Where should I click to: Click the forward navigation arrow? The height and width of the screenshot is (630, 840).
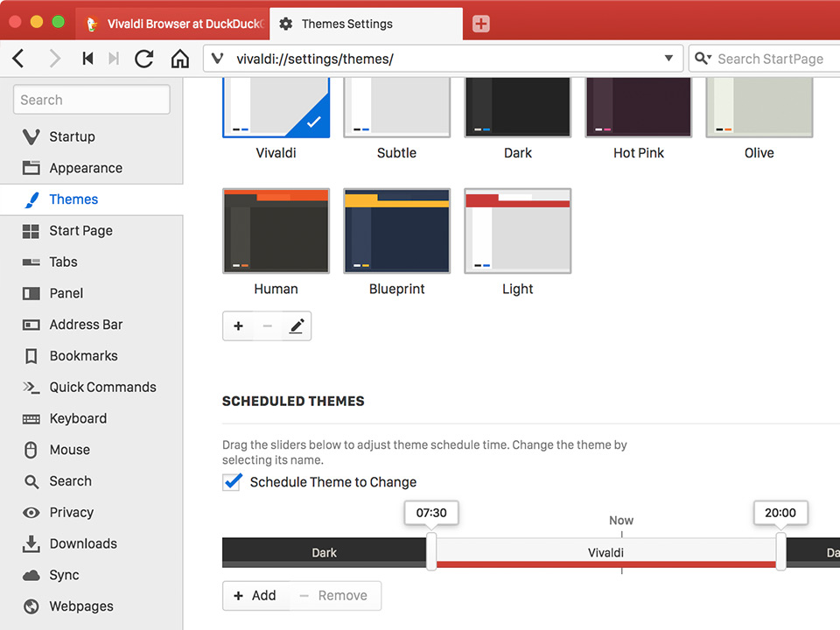tap(54, 59)
